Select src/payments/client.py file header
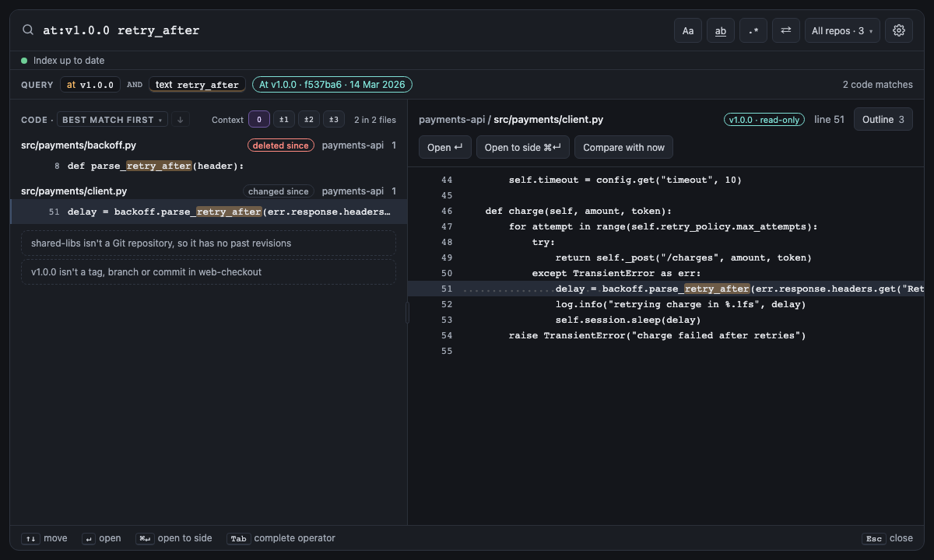 [x=209, y=191]
